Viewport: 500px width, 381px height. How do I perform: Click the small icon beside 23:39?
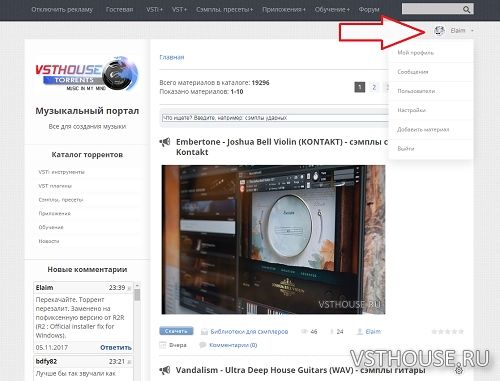tap(129, 288)
